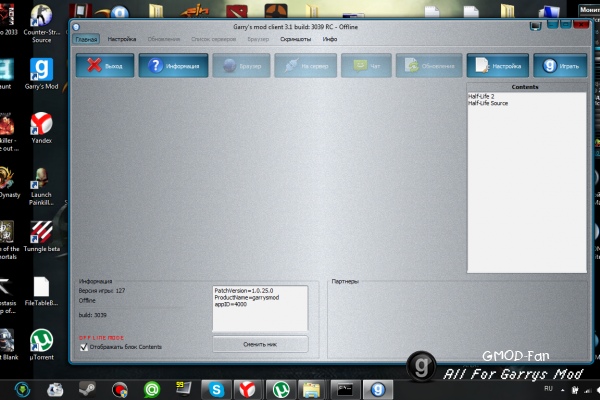The image size is (600, 400).
Task: Open Garry's Mod desktop shortcut
Action: point(41,74)
